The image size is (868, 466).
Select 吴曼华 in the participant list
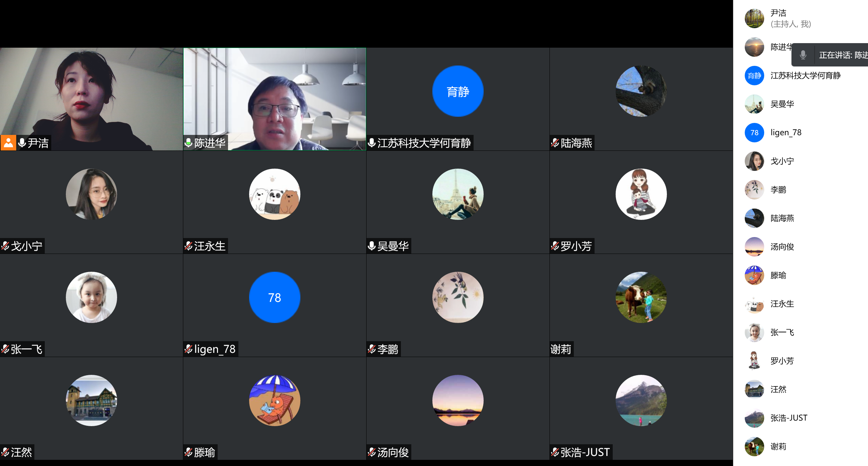coord(782,104)
